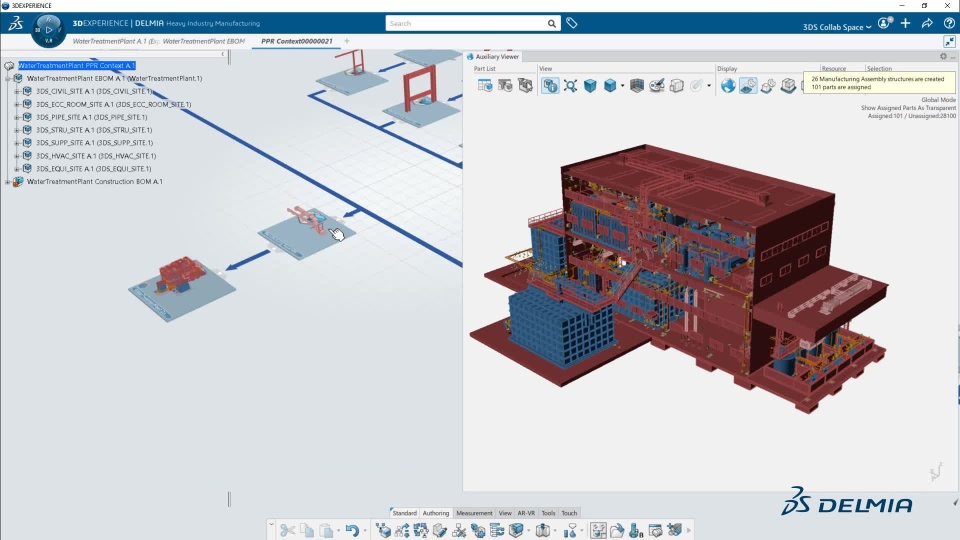Select the PPR Context00000021 tab
960x540 pixels.
coord(297,41)
